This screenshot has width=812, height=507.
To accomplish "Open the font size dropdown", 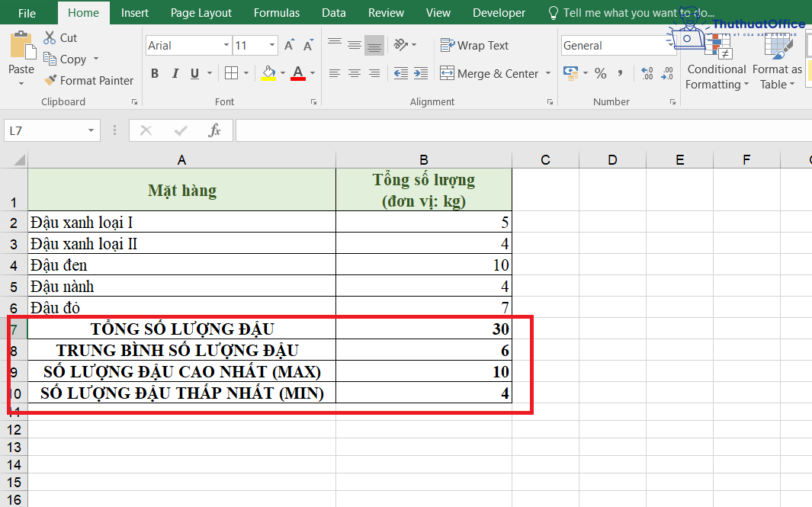I will pos(271,45).
